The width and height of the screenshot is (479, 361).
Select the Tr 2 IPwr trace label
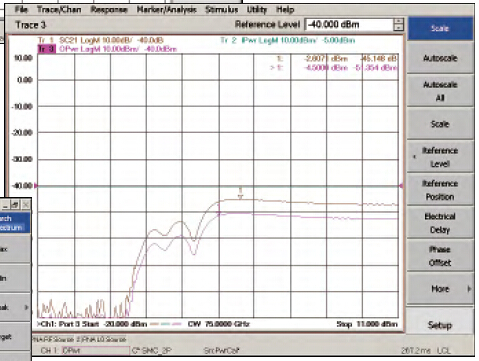click(287, 40)
